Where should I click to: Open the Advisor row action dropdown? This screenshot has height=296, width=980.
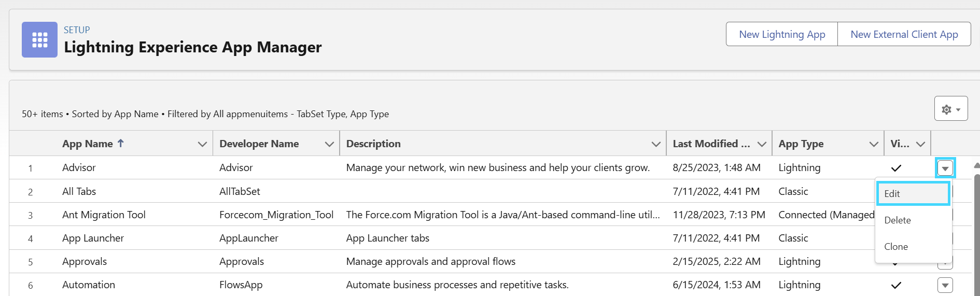(945, 168)
